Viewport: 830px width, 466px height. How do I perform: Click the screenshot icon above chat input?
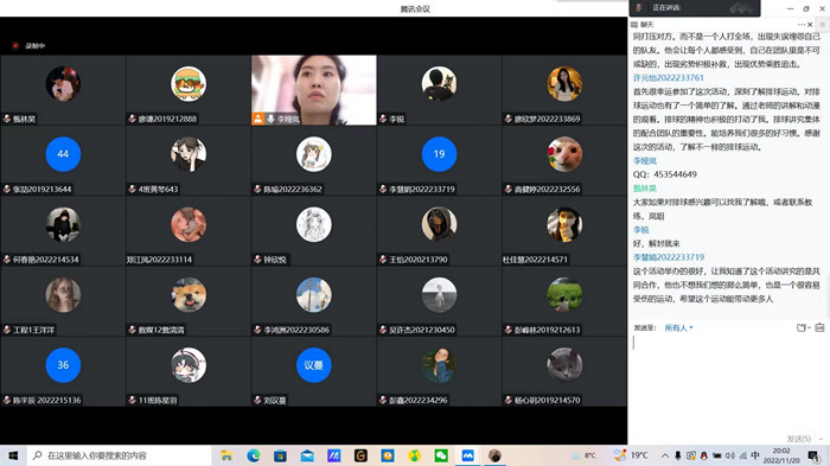800,327
